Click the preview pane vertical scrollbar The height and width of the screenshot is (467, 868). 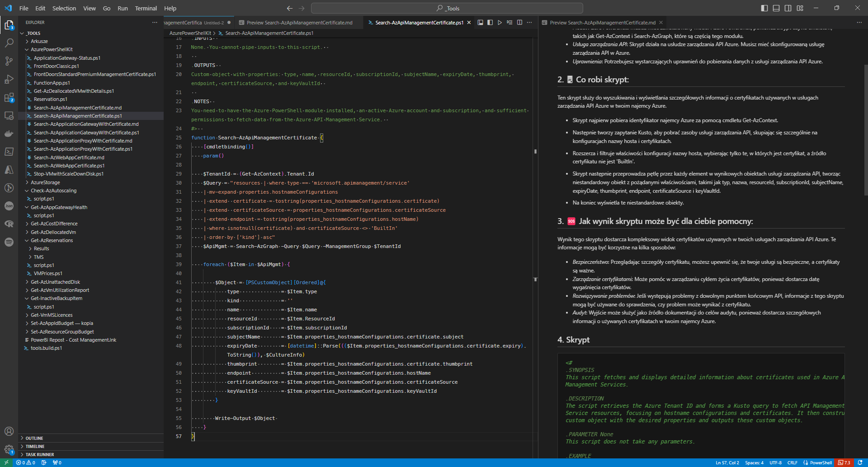865,129
